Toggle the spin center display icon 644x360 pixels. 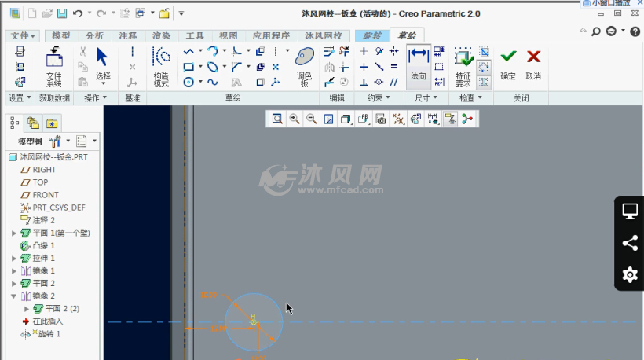[467, 119]
